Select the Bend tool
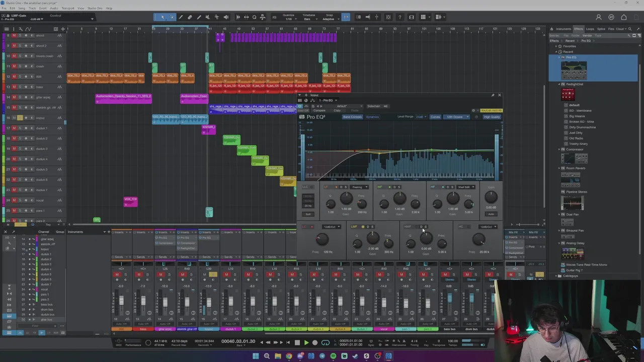644x362 pixels. pyautogui.click(x=217, y=17)
